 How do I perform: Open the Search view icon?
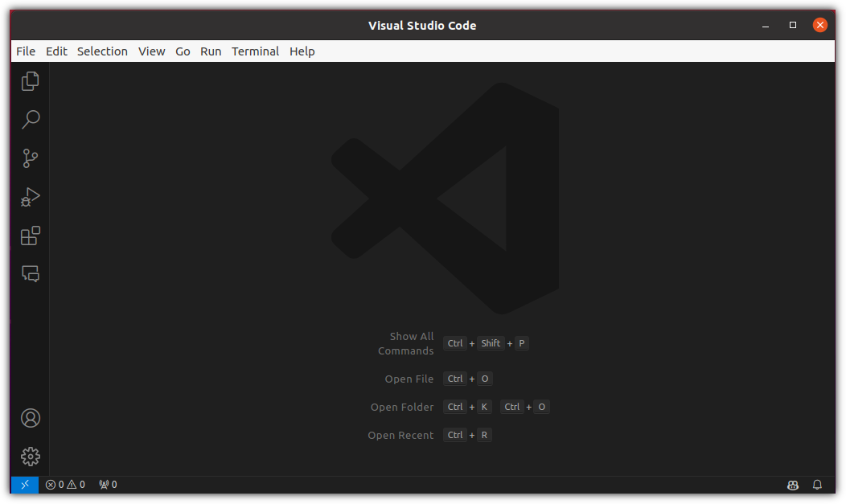31,120
